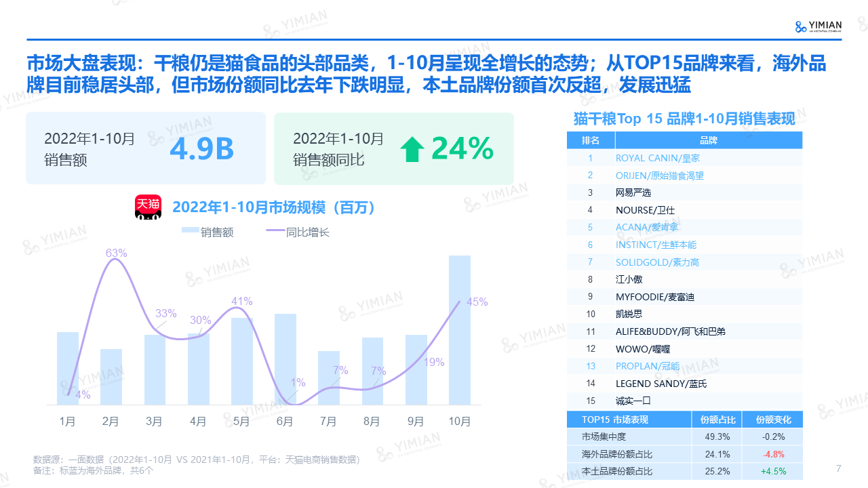This screenshot has width=868, height=488.
Task: Click the October (10月) sales bar
Action: [460, 329]
